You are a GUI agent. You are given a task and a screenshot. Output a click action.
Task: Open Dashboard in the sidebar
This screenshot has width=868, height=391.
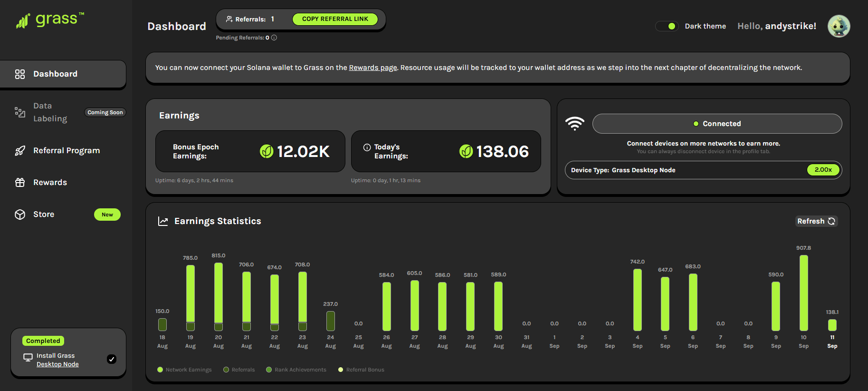coord(63,74)
